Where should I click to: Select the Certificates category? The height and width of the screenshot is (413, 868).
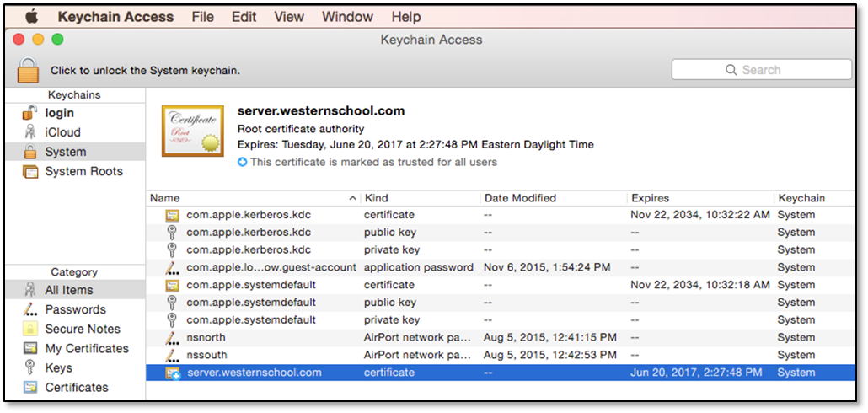click(x=75, y=388)
